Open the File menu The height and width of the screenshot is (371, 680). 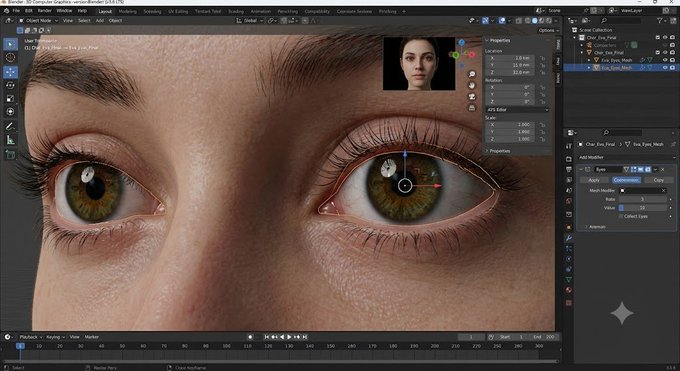pos(16,10)
